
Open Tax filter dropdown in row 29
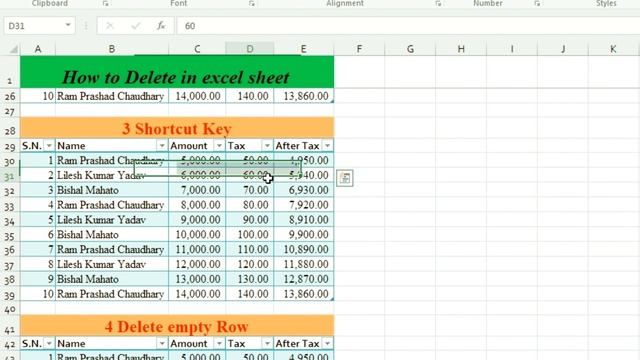[x=267, y=146]
